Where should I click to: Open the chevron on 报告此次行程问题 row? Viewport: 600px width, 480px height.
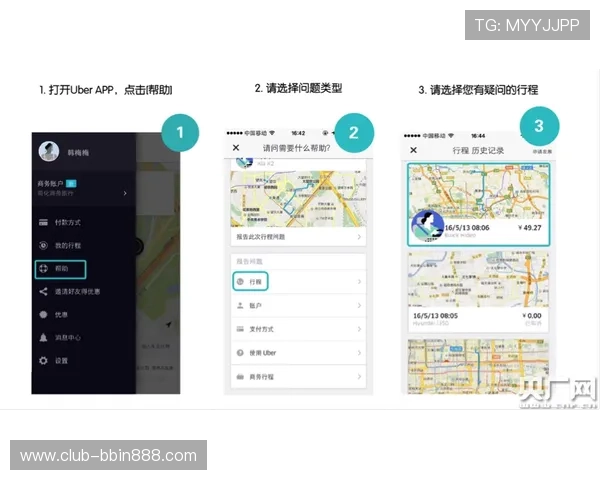point(359,237)
